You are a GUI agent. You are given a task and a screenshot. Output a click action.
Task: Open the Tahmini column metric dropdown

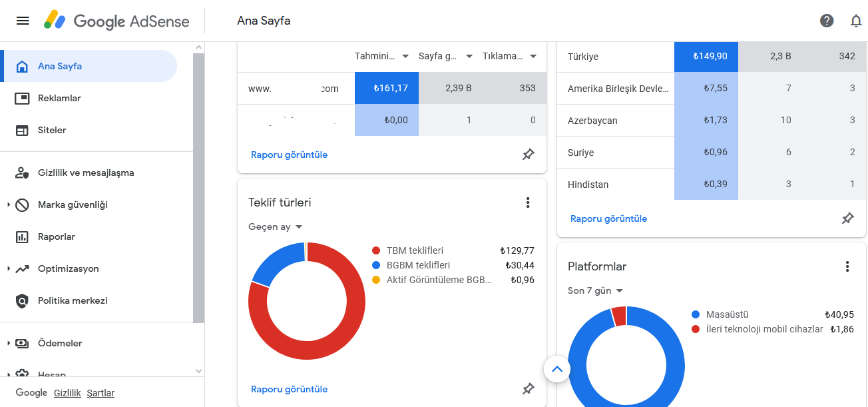(405, 57)
